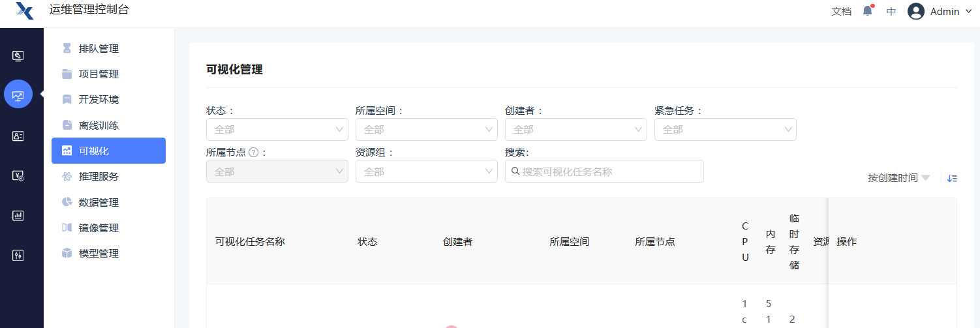
Task: Click the chart icon beside 可视化
Action: coord(67,151)
